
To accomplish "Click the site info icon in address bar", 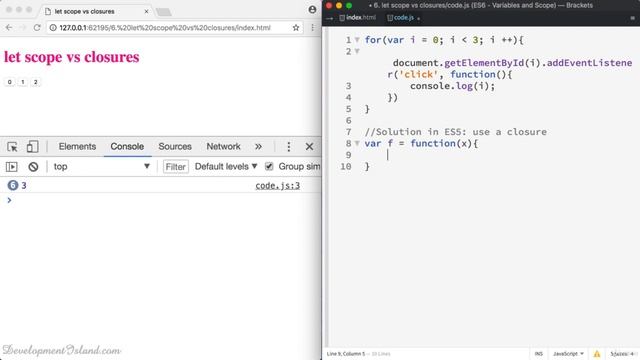I will click(x=53, y=28).
